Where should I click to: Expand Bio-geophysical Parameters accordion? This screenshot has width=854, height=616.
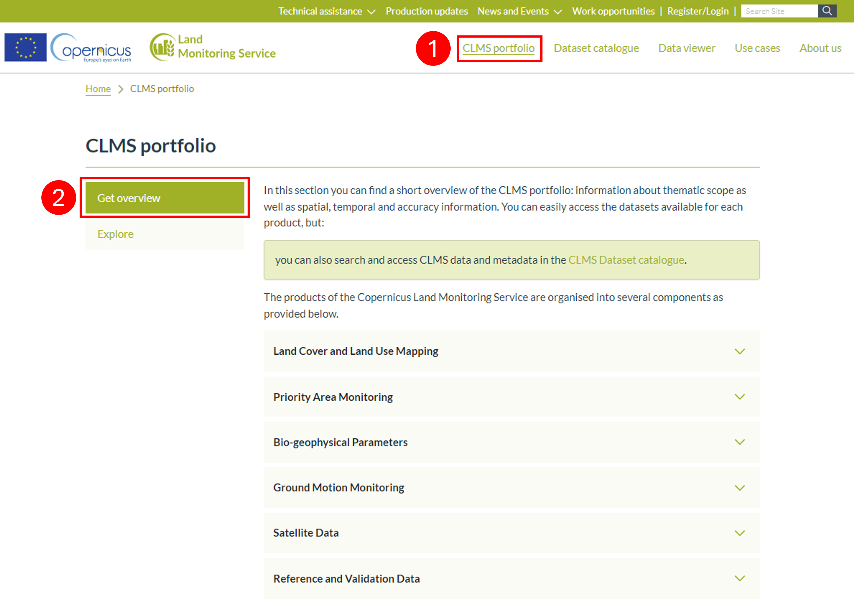[511, 442]
